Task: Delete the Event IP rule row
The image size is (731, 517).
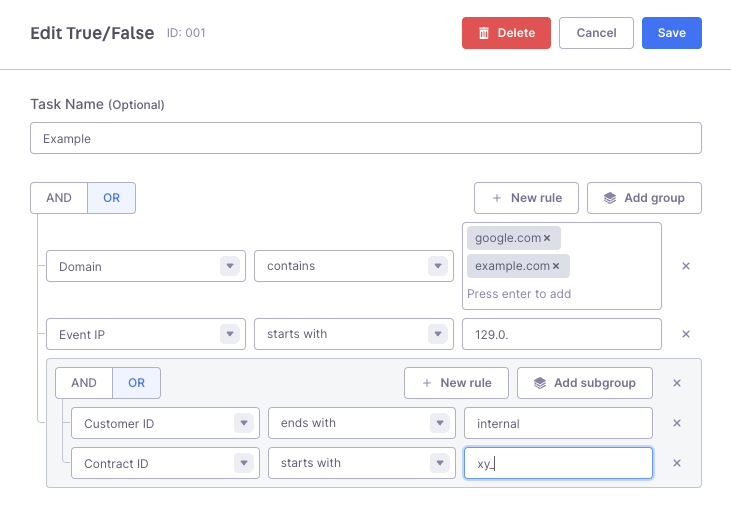Action: click(x=686, y=334)
